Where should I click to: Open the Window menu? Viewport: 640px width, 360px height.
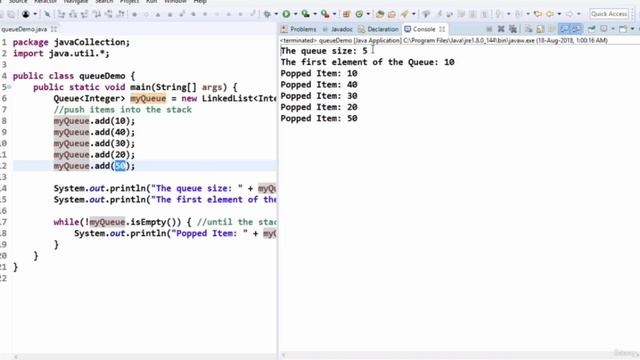175,2
